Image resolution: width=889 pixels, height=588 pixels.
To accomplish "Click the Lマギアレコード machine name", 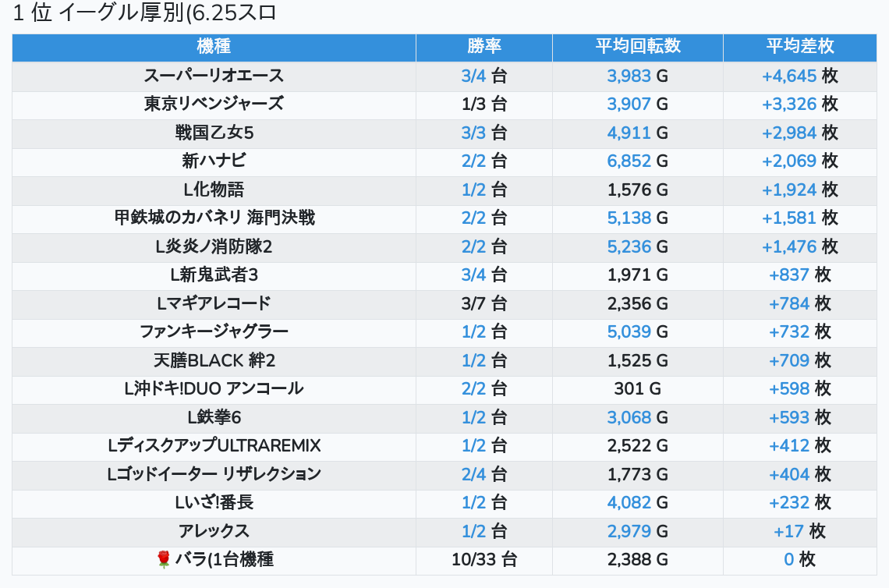I will click(214, 303).
